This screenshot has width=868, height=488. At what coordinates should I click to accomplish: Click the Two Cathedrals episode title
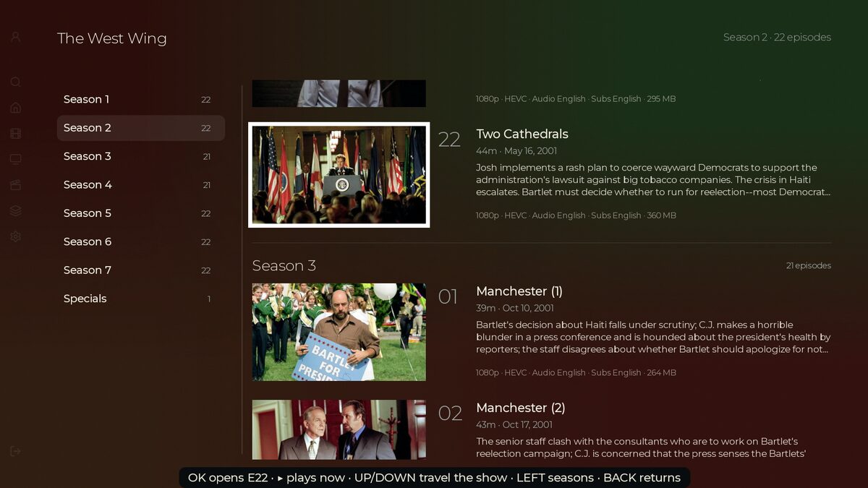click(522, 134)
